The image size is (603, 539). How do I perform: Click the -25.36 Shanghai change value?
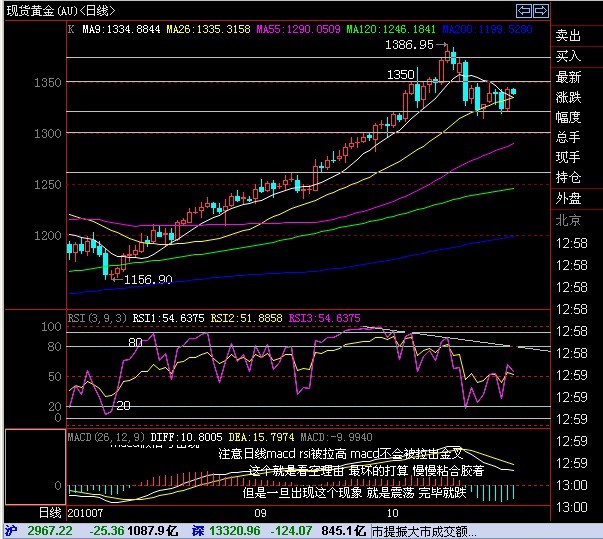pos(107,531)
